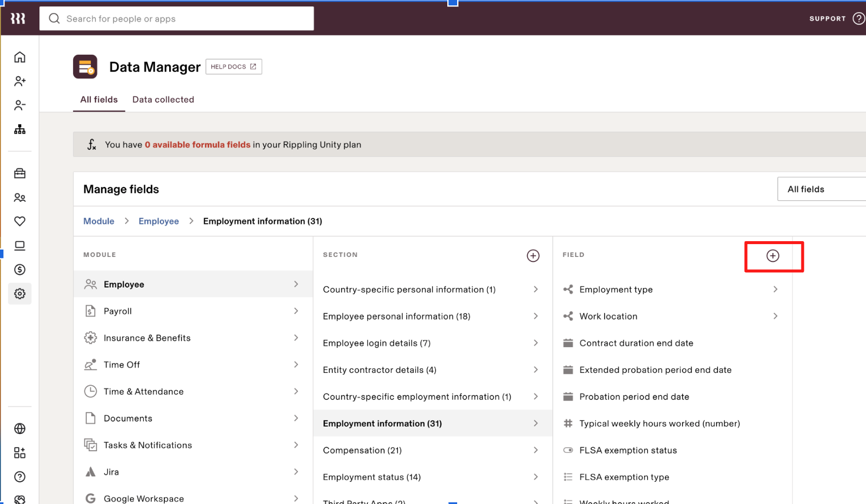Click the Employee breadcrumb link
866x504 pixels.
tap(159, 221)
